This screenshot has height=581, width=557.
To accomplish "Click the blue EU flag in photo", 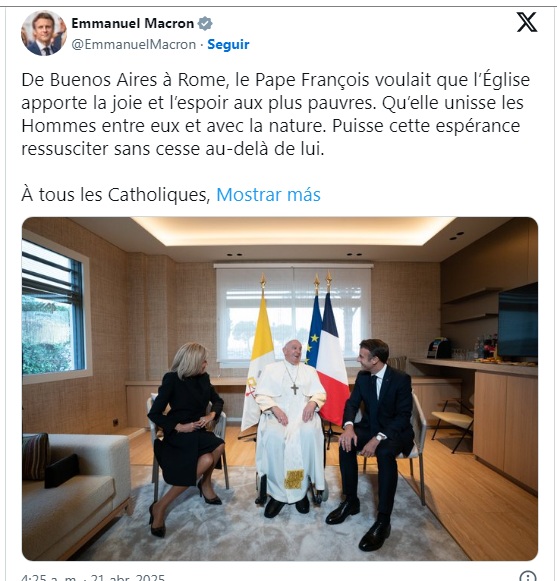I will tap(314, 332).
